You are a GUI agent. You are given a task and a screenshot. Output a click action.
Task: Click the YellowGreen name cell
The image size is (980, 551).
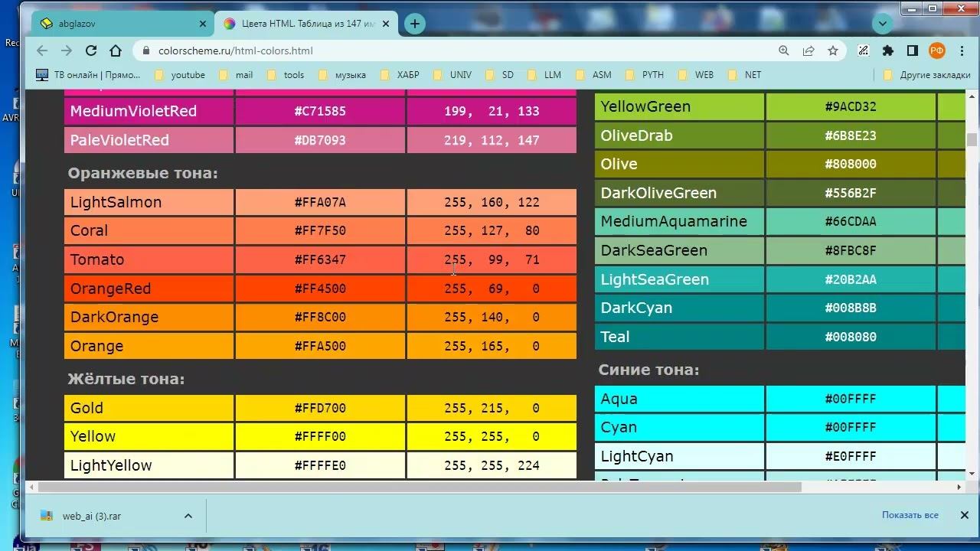pyautogui.click(x=679, y=106)
